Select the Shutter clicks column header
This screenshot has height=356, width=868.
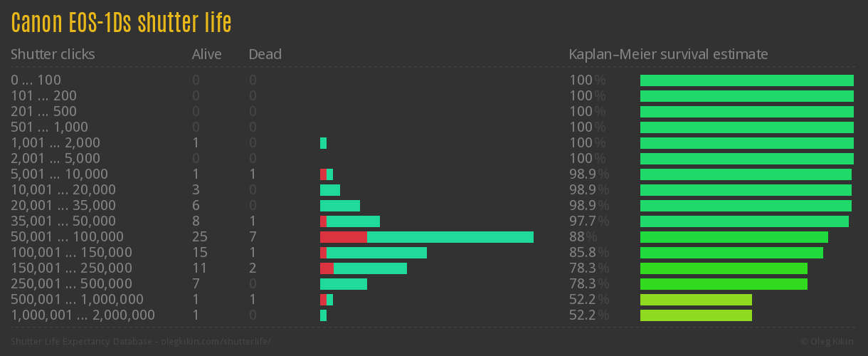click(53, 54)
